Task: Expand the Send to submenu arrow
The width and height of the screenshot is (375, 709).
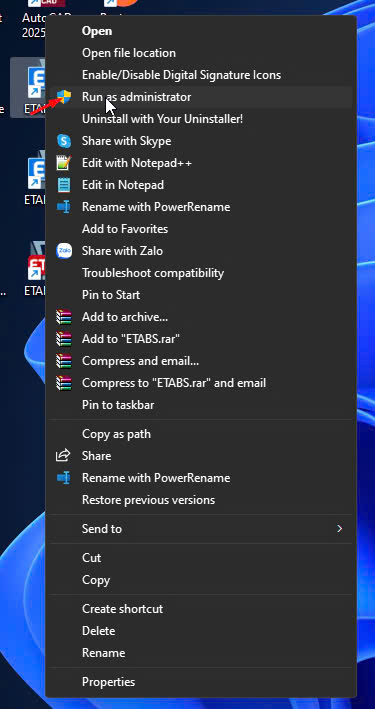Action: click(340, 529)
